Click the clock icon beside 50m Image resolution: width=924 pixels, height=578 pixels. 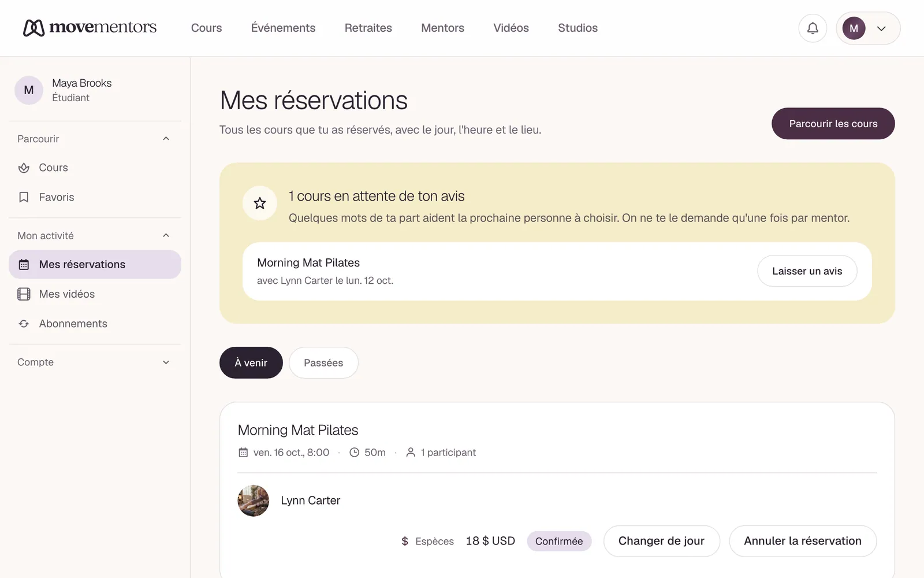[x=355, y=453]
